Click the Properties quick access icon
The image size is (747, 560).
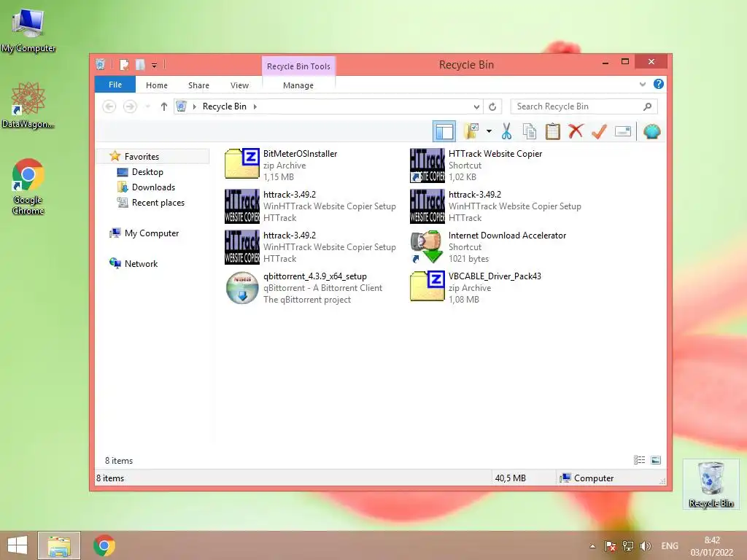point(124,65)
